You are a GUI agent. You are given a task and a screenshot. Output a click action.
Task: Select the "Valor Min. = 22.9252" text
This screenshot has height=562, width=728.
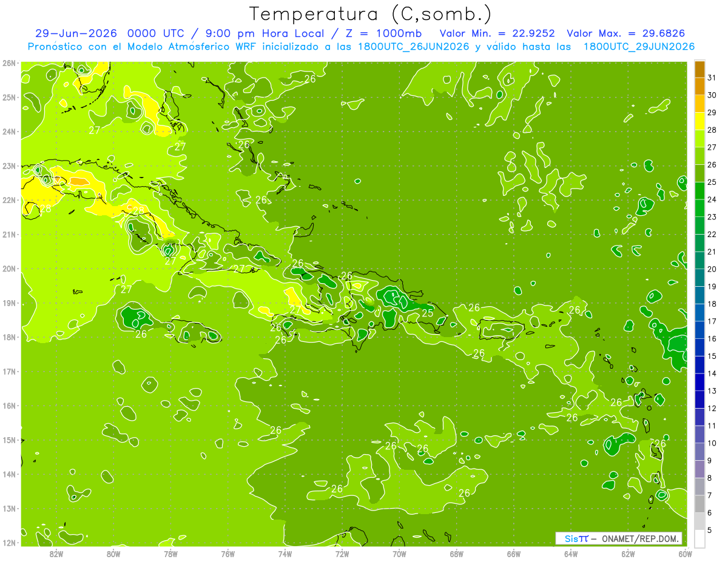click(497, 33)
